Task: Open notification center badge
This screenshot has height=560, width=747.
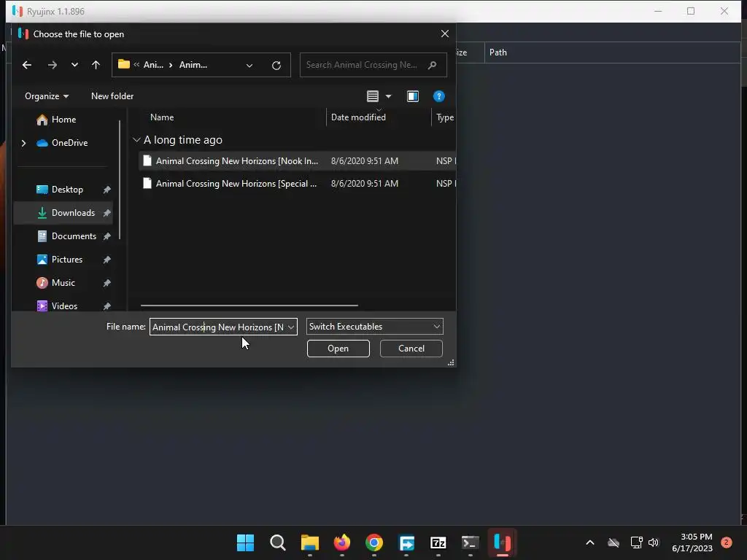Action: click(x=726, y=542)
